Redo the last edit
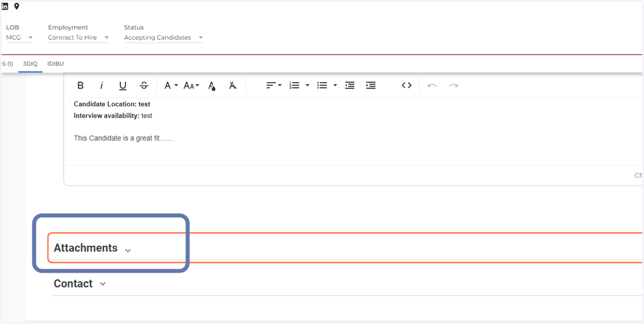 click(x=453, y=85)
